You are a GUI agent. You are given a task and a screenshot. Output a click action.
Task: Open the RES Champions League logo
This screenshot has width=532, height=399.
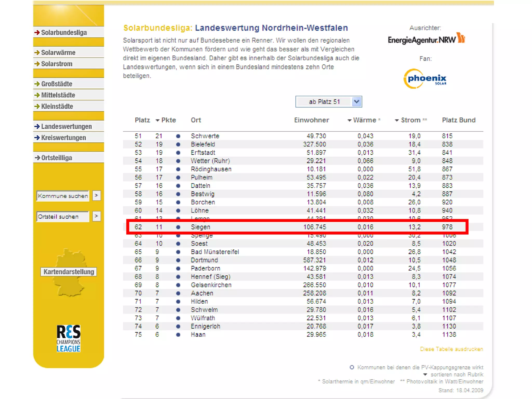click(x=69, y=338)
